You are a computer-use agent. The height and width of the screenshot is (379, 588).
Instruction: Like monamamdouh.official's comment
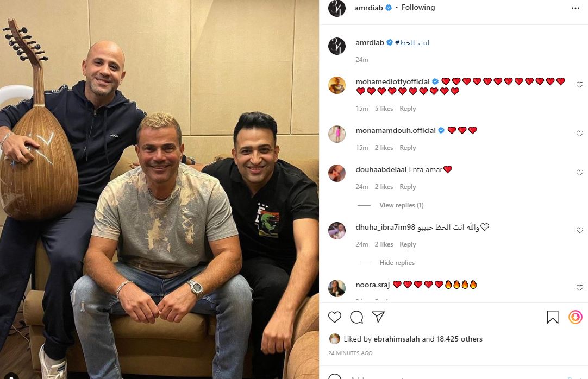pos(580,134)
